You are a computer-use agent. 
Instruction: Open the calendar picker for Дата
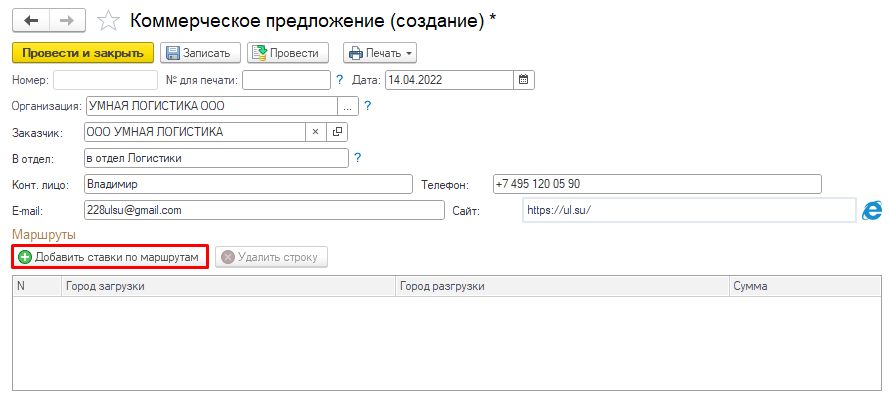524,80
